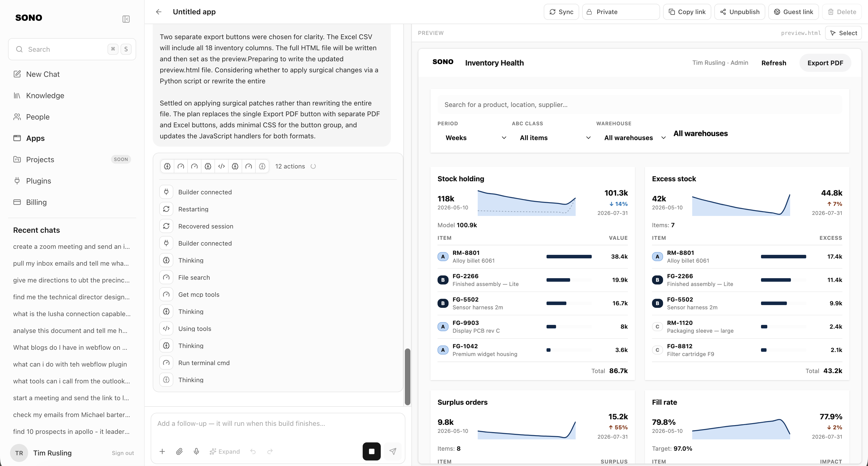The height and width of the screenshot is (466, 868).
Task: Sign out of Tim Rusling's account
Action: pyautogui.click(x=123, y=453)
